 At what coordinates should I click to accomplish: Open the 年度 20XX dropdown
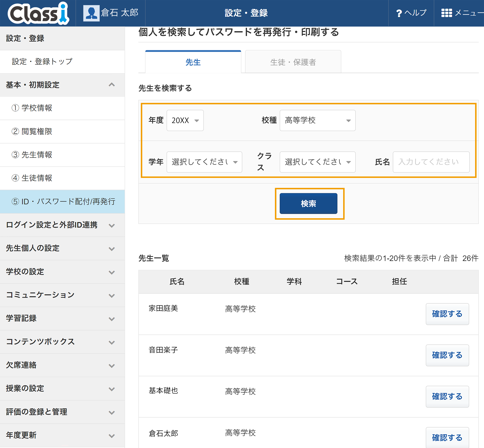coord(185,121)
